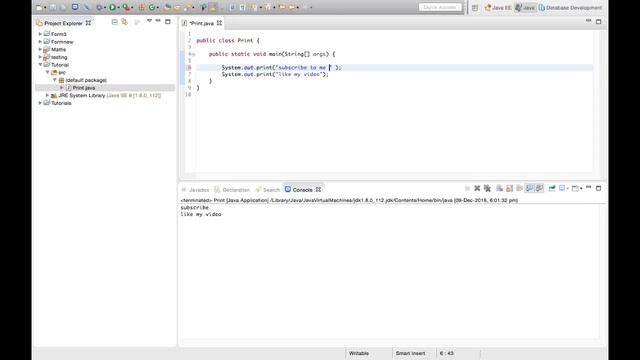Screen dimensions: 640x360
Task: Expand the Maths project
Action: click(x=40, y=49)
